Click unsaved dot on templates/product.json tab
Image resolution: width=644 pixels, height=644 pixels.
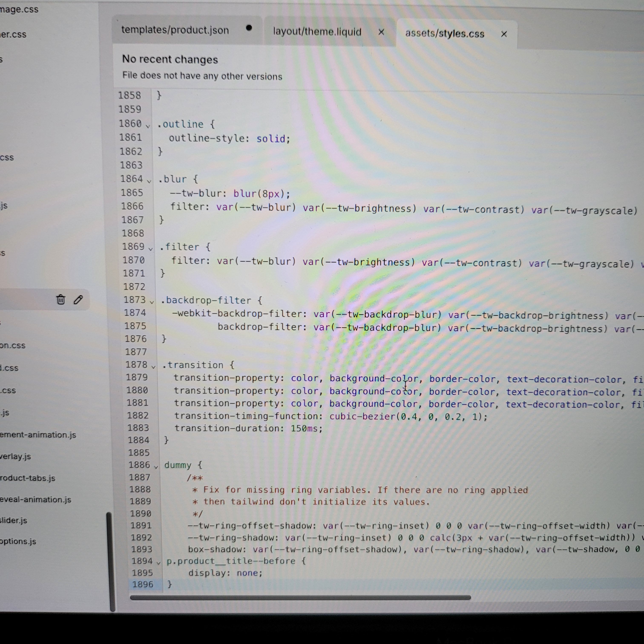click(249, 28)
